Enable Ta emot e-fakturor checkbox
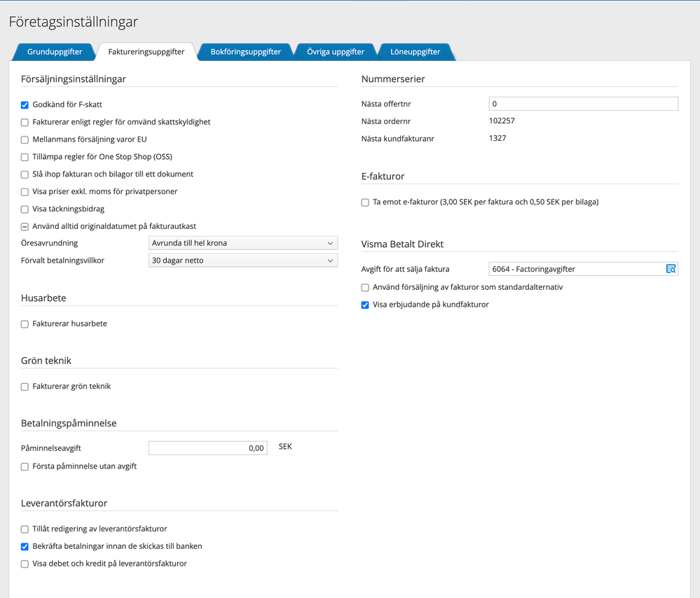Image resolution: width=700 pixels, height=598 pixels. click(365, 202)
